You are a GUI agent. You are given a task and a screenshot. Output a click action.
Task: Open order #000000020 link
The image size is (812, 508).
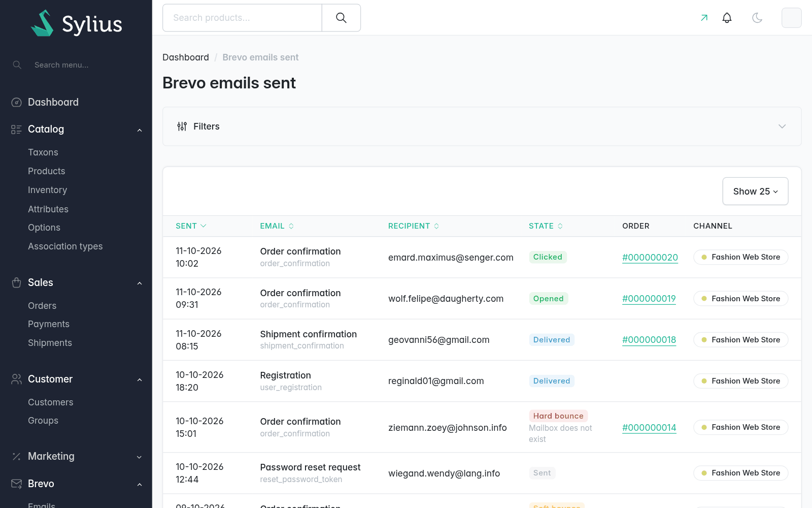point(650,258)
